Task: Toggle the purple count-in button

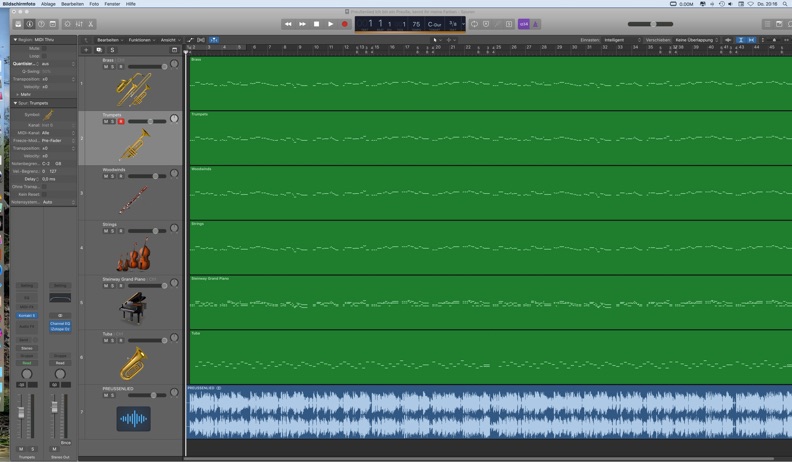Action: (524, 24)
